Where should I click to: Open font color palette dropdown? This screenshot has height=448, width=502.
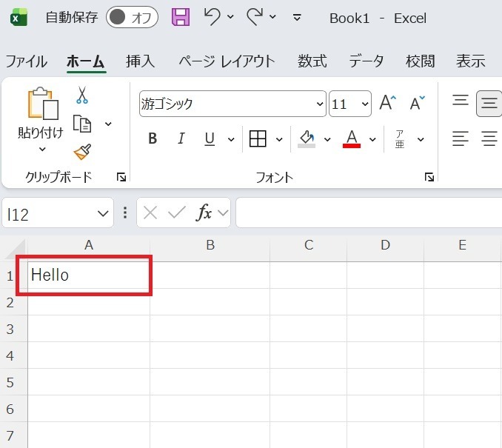coord(372,139)
